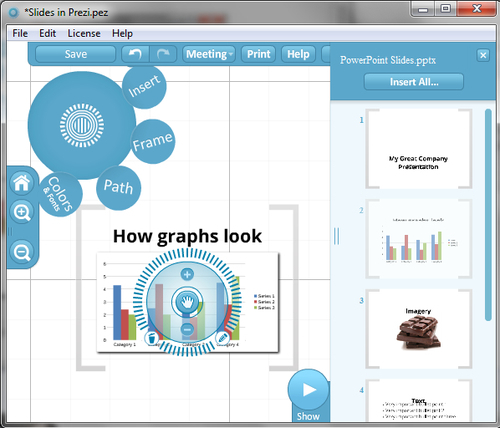Click the hand move icon on chart
This screenshot has width=500, height=428.
187,302
